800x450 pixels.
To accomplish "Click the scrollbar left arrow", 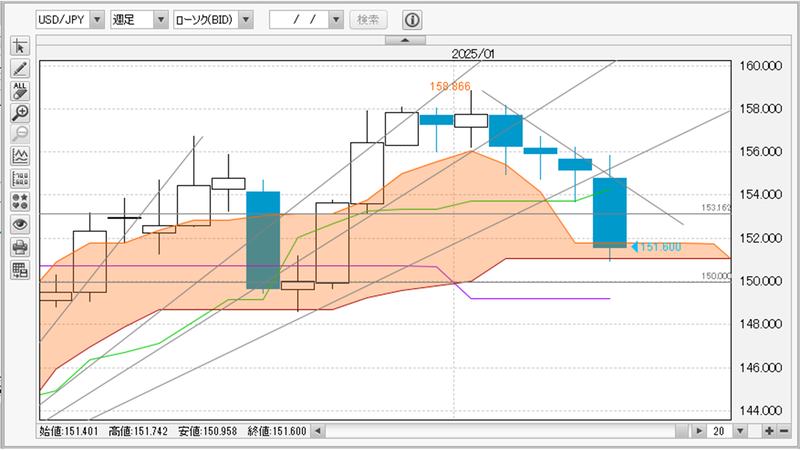I will 317,431.
